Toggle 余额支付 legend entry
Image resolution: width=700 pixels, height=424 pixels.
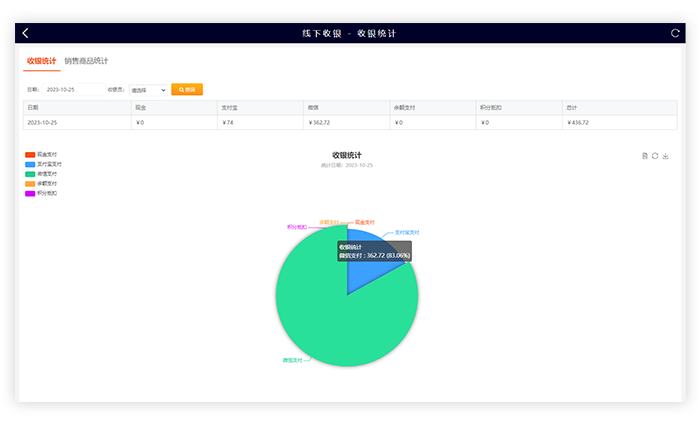pos(42,184)
